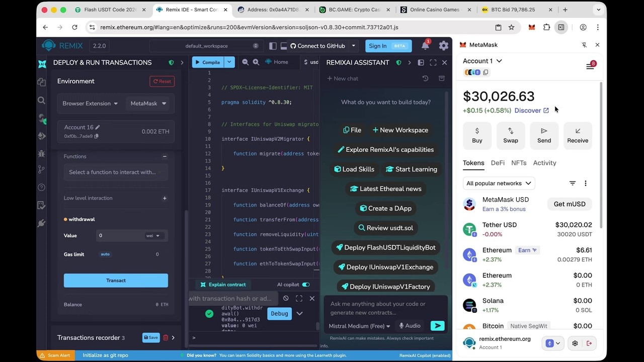Screen dimensions: 644x362
Task: Open the MetaMask provider dropdown
Action: click(148, 104)
